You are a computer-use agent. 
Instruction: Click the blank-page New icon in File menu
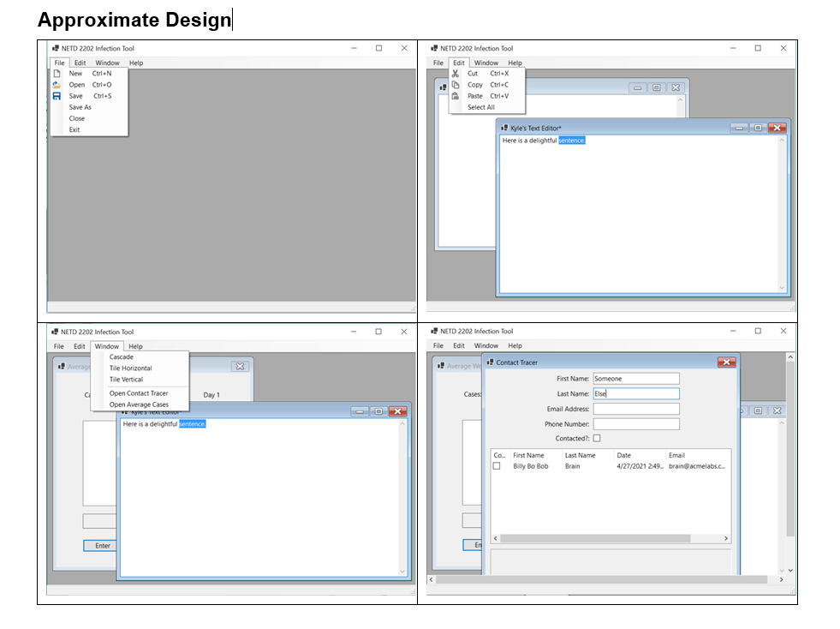point(57,74)
